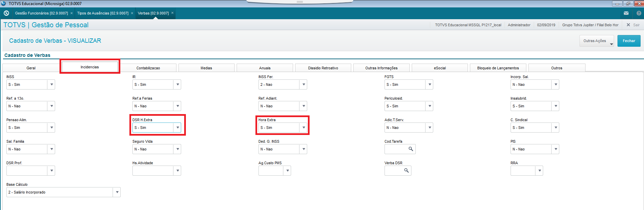Expand the IR dropdown
The image size is (644, 210).
[177, 84]
